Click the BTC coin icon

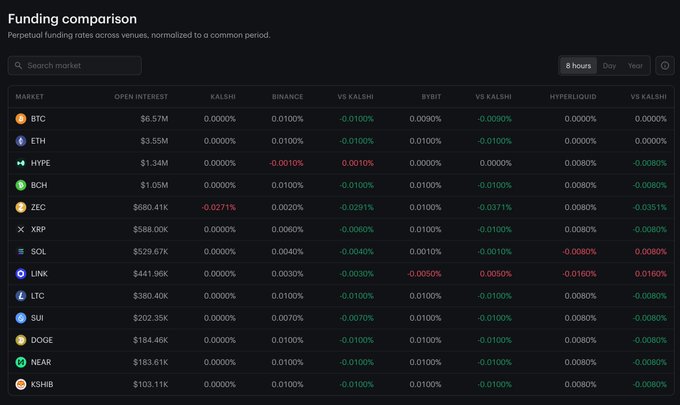pos(21,119)
